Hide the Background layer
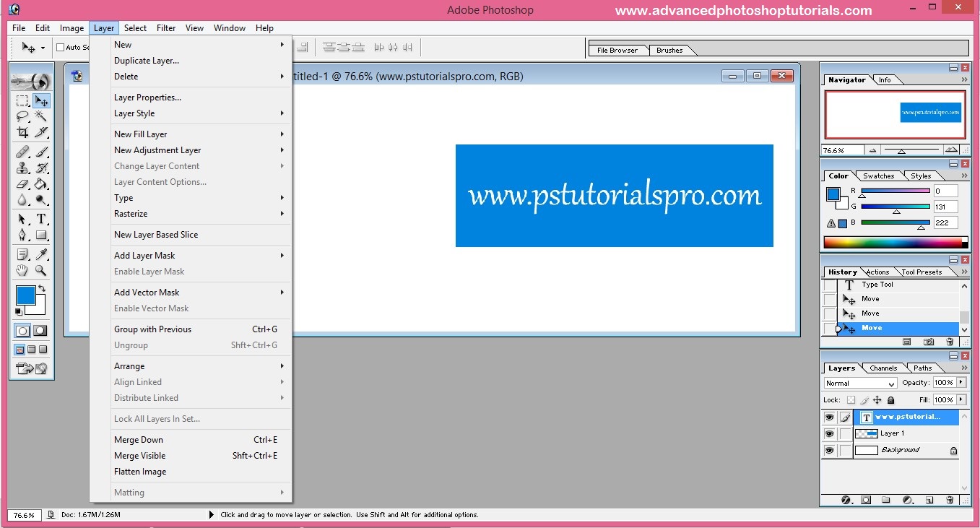Screen dimensions: 980x528 [828, 451]
